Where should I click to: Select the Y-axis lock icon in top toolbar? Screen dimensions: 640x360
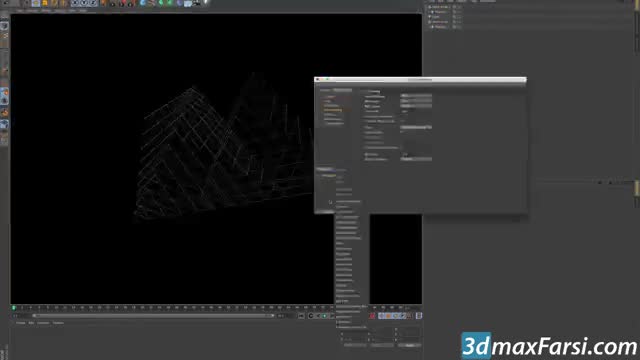pos(84,3)
